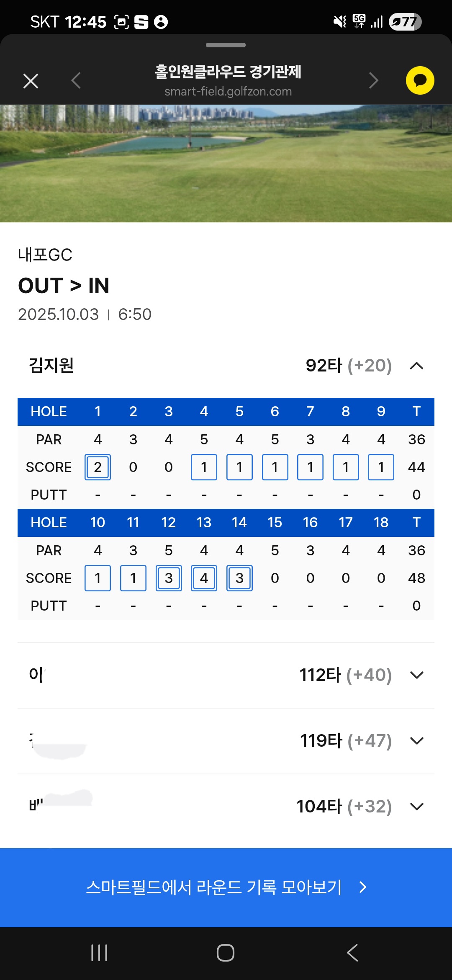Image resolution: width=452 pixels, height=980 pixels.
Task: Tap the Android home button
Action: coord(226,953)
